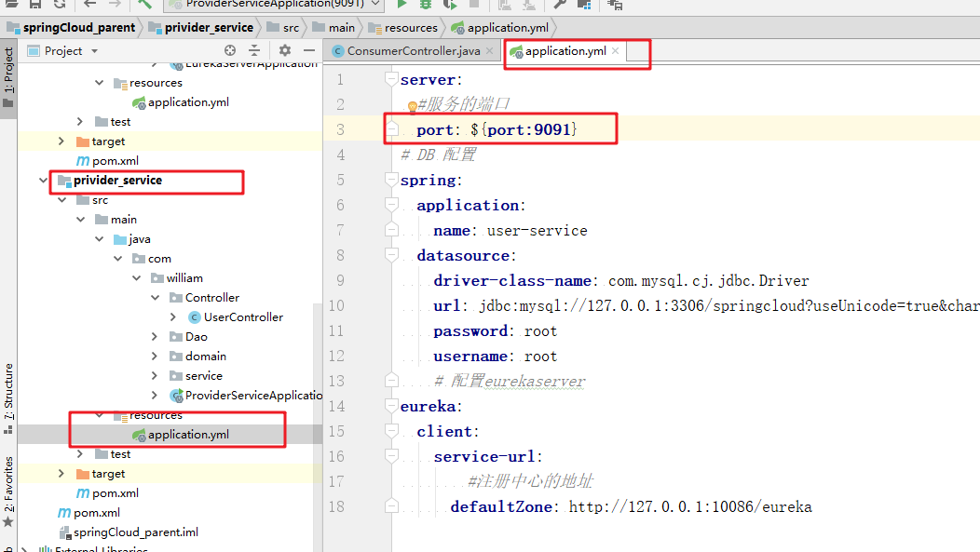Collapse all nodes in the Project panel
Screen dimensions: 980x552
(254, 50)
